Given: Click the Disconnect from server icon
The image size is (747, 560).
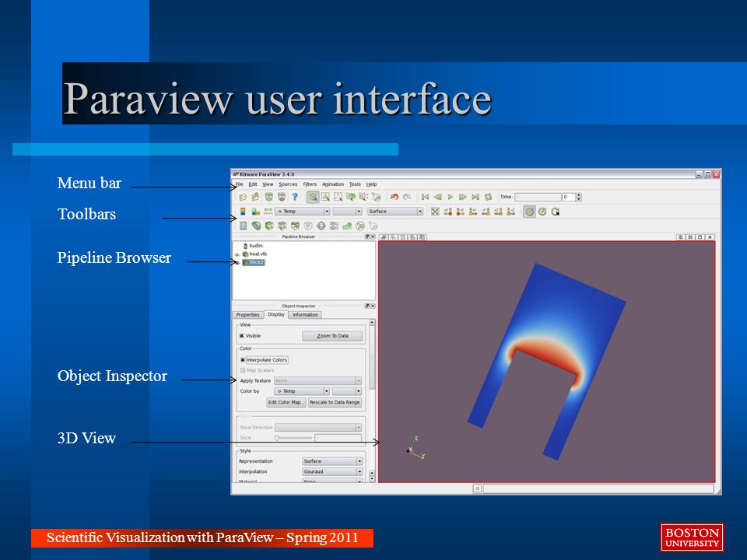Looking at the screenshot, I should [282, 197].
